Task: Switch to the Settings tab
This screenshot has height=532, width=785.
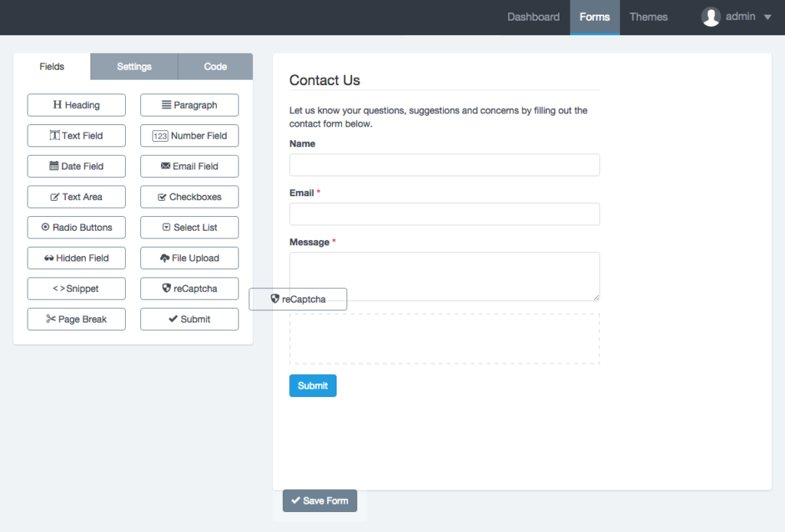Action: pos(134,67)
